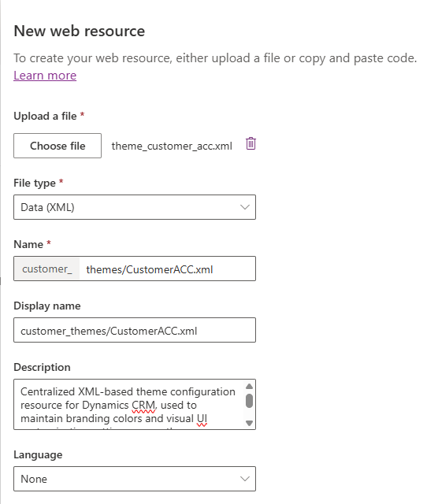Image resolution: width=438 pixels, height=504 pixels.
Task: Click the Choose file button
Action: (x=58, y=146)
